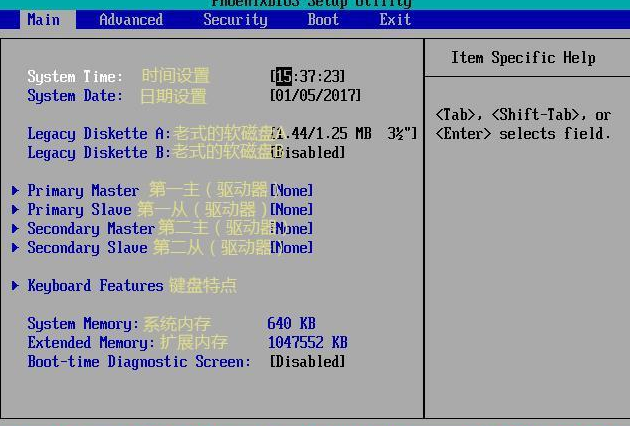The height and width of the screenshot is (426, 630).
Task: Toggle Boot-time Diagnostic Screen Disabled value
Action: pos(307,362)
